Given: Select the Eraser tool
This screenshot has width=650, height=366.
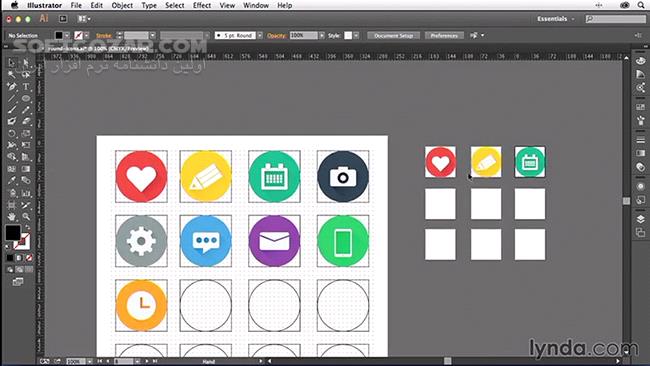Looking at the screenshot, I should 26,122.
